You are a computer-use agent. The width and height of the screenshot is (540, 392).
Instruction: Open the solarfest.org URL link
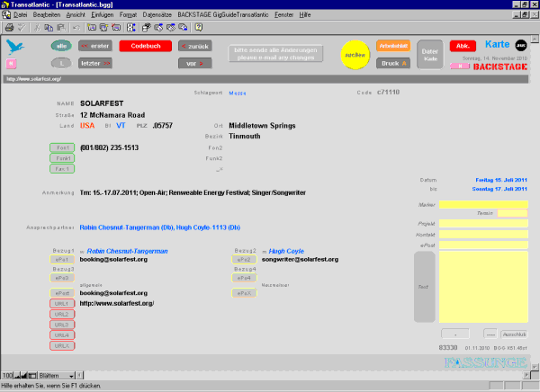tap(116, 304)
